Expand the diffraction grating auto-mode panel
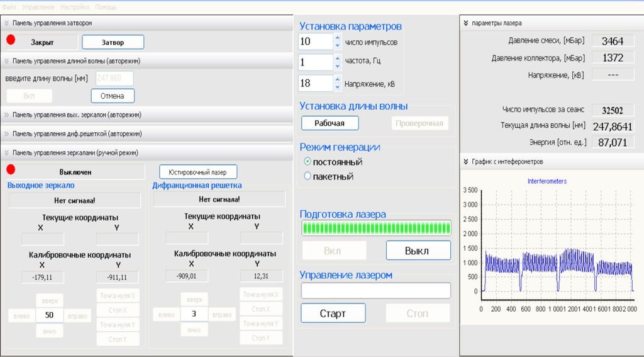Viewport: 644px width, 357px height. [6, 134]
